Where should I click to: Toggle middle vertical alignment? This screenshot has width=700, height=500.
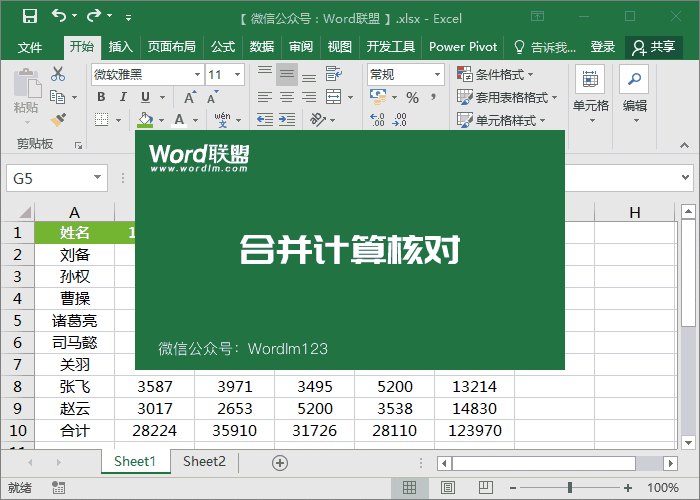[287, 74]
